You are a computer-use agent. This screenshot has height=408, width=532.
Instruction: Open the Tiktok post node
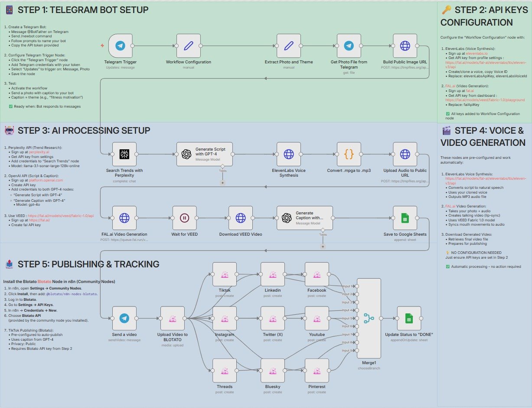tap(225, 274)
